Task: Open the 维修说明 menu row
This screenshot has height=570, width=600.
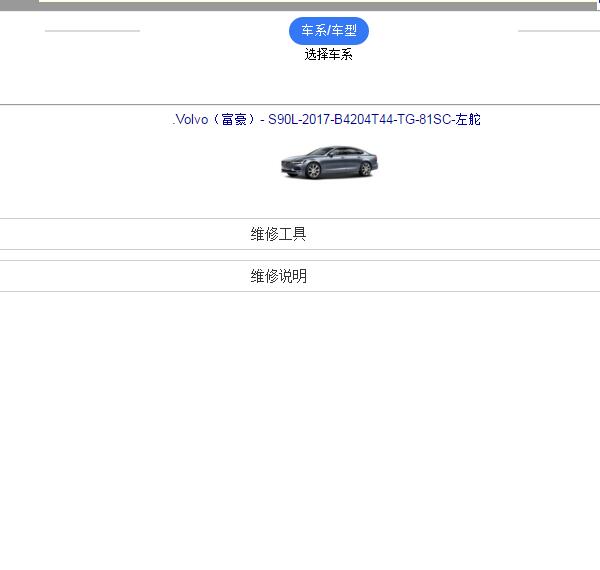Action: coord(300,276)
